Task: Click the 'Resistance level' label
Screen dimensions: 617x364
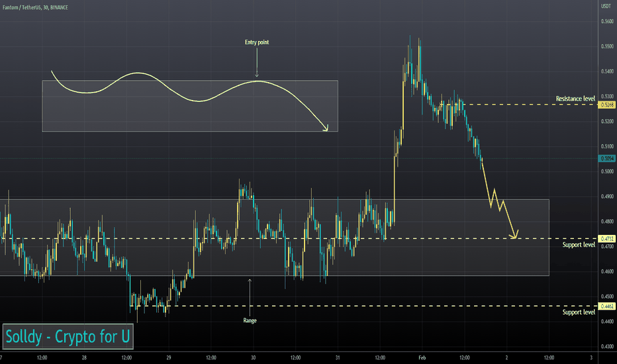Action: coord(575,99)
